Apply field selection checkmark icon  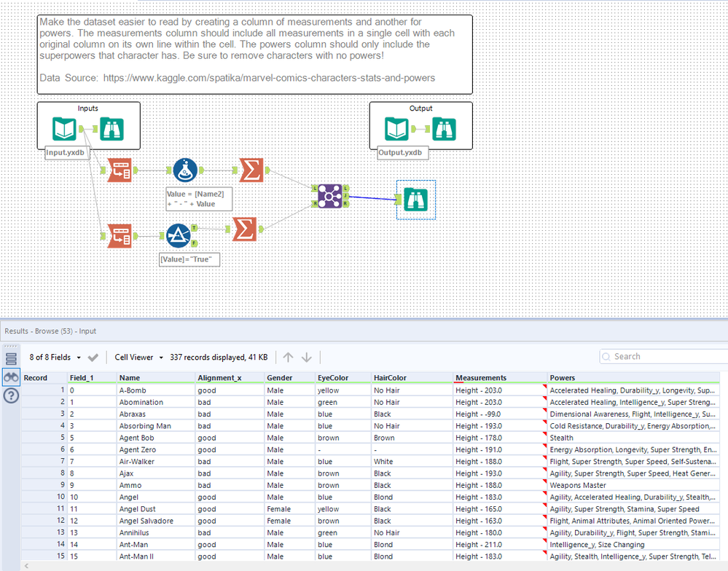(x=93, y=357)
